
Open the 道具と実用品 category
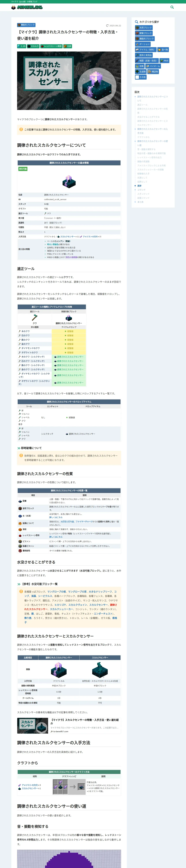tap(144, 55)
